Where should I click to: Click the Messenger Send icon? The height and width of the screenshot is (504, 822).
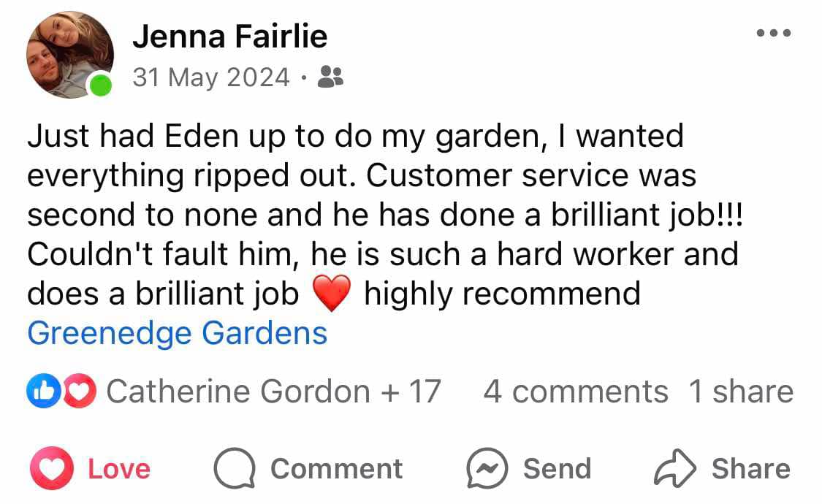[487, 468]
